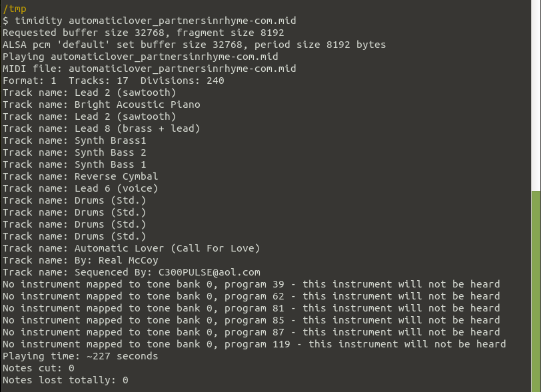Click the 'Reverse Cymbal' track line

pos(80,176)
